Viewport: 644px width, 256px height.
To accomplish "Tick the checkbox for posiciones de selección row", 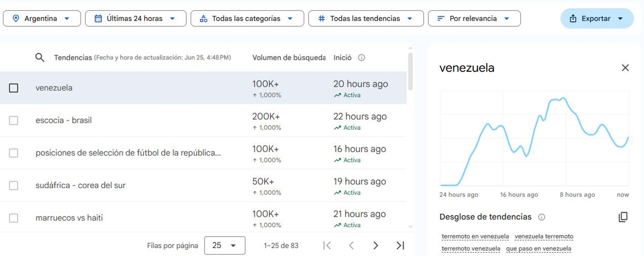I will point(14,153).
